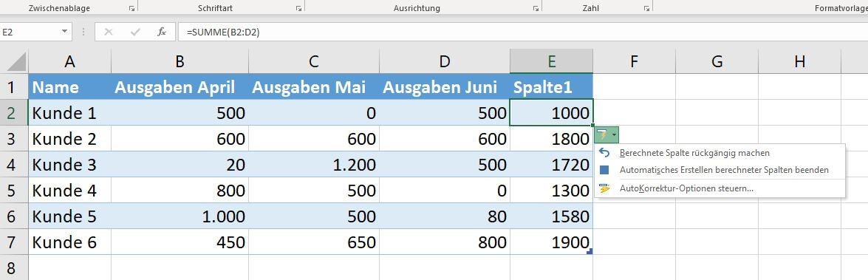
Task: Choose Automatisches Erstellen berechneter Spalten beenden
Action: point(720,170)
